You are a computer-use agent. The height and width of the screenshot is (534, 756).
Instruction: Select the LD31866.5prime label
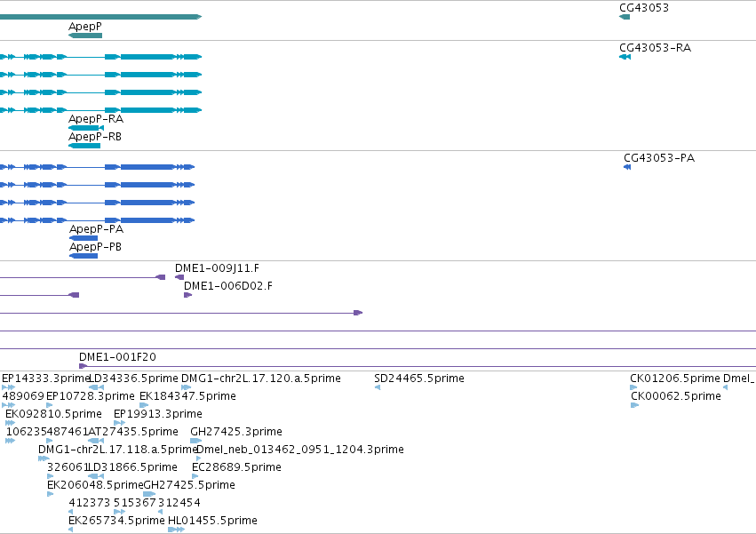[x=133, y=467]
